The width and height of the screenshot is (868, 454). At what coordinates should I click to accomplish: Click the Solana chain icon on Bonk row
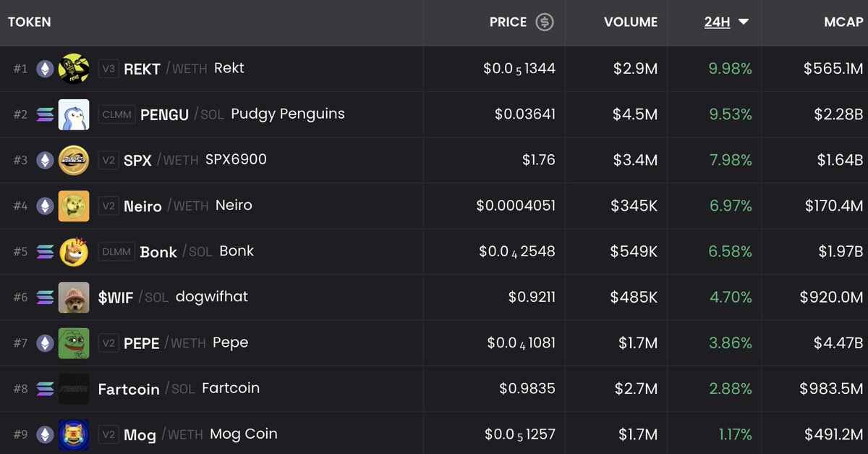[45, 251]
